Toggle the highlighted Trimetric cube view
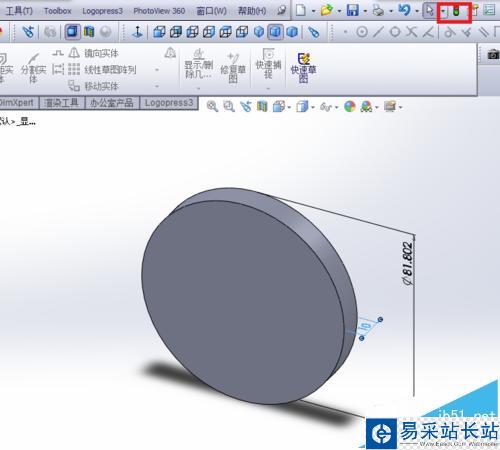This screenshot has height=450, width=500. [x=275, y=32]
